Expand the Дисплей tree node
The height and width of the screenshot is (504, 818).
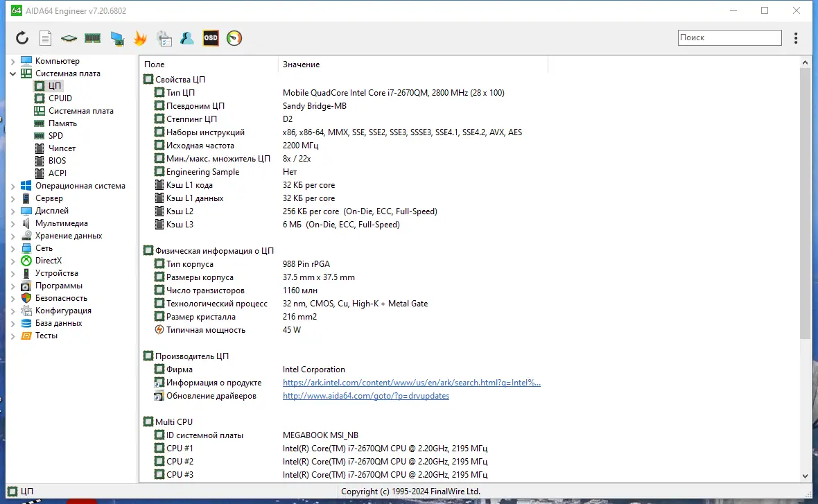click(x=13, y=211)
